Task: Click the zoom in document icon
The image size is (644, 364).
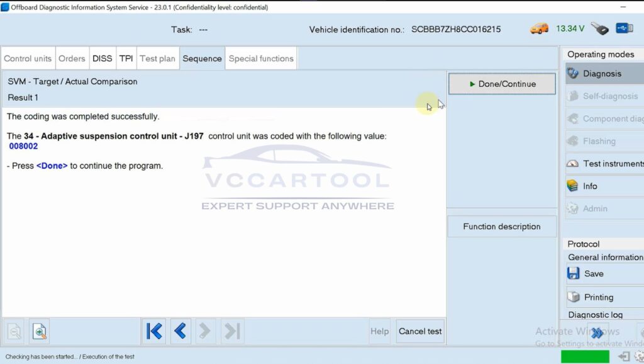Action: 40,331
